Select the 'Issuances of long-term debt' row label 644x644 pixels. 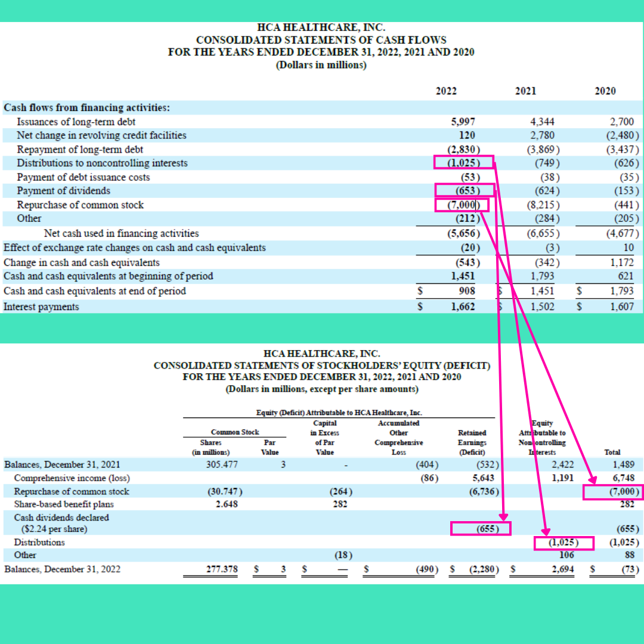coord(76,122)
